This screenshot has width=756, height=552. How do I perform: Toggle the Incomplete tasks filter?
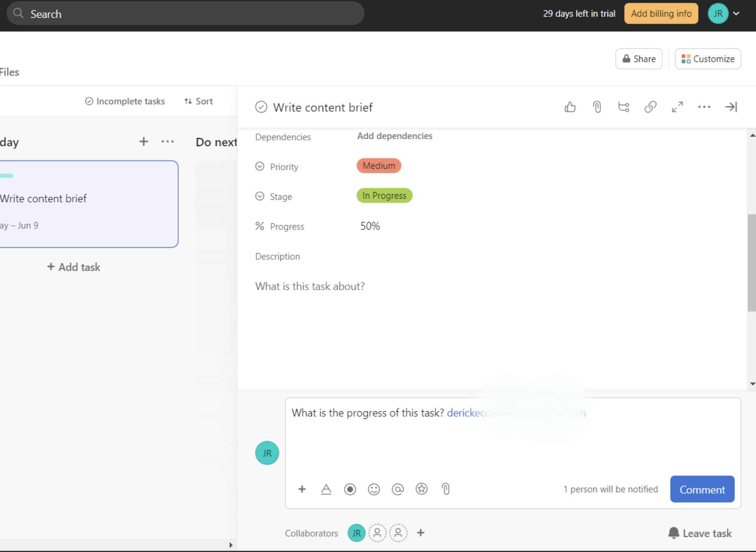click(125, 101)
